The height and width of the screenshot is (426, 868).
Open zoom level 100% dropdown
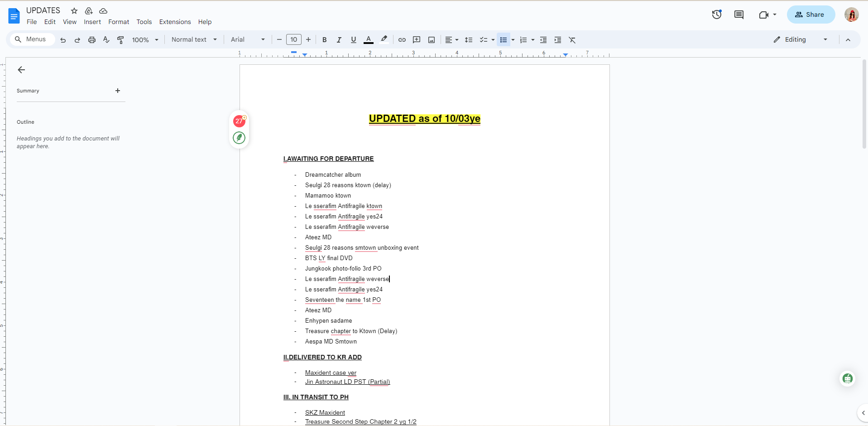(x=145, y=40)
